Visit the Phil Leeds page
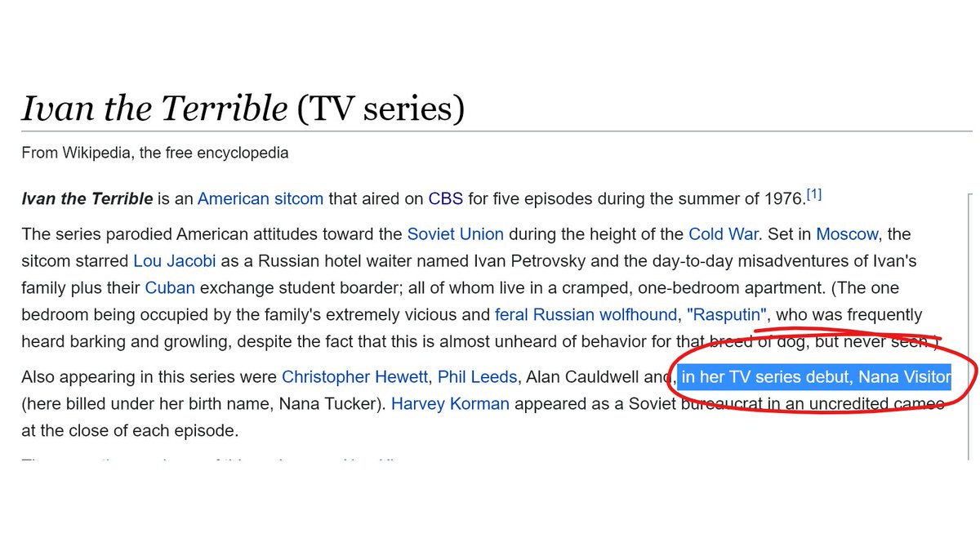This screenshot has width=980, height=551. pos(478,377)
